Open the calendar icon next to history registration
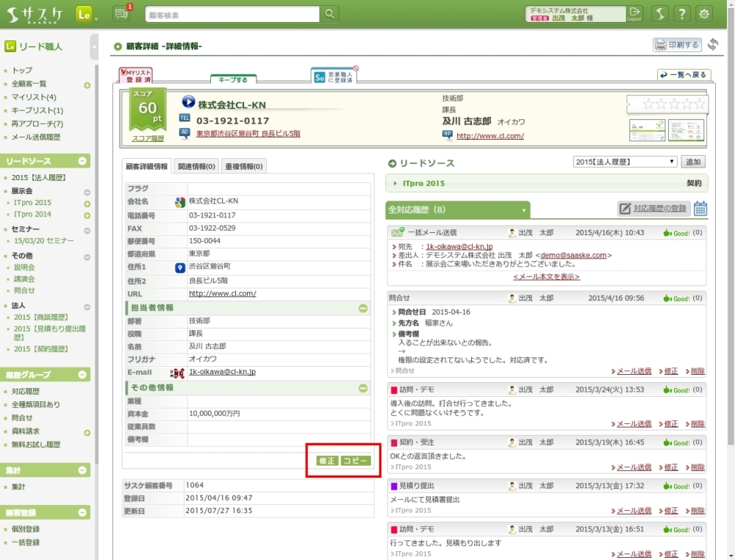Screen dimensions: 735x560 tap(700, 209)
